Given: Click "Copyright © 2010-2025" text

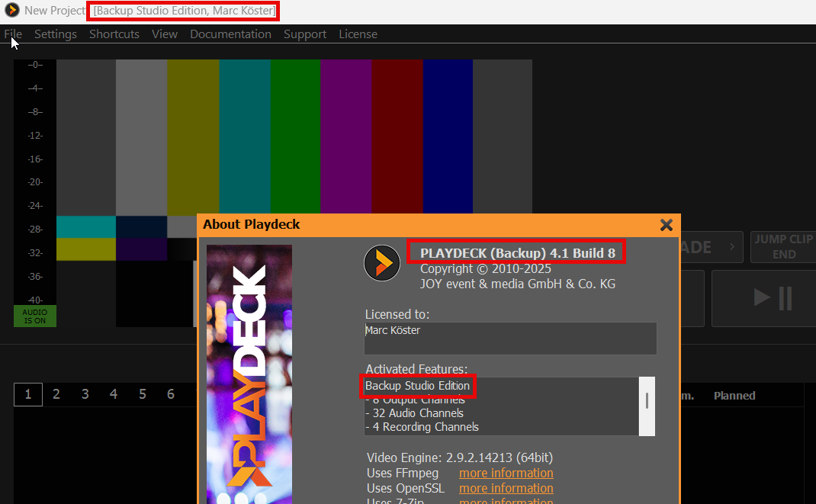Looking at the screenshot, I should [486, 268].
